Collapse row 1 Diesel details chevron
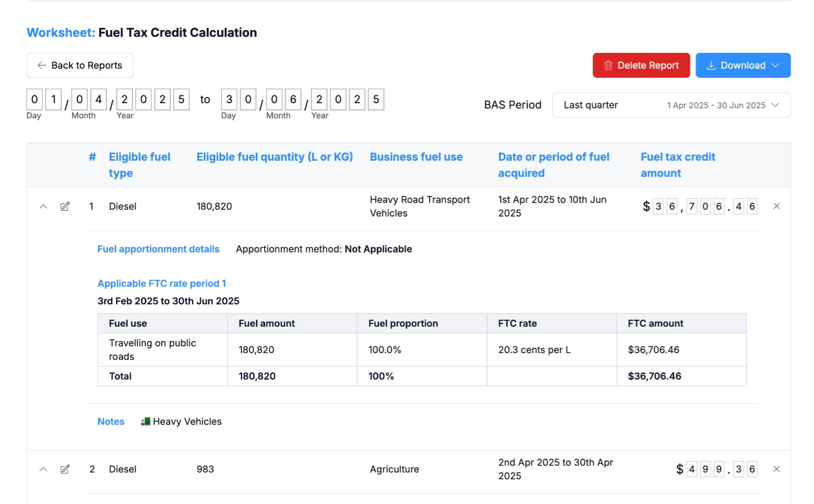814x504 pixels. (x=44, y=206)
